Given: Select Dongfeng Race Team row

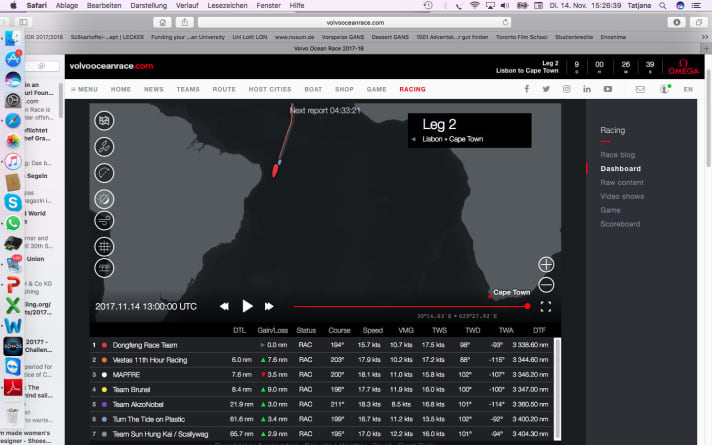Looking at the screenshot, I should pos(321,345).
